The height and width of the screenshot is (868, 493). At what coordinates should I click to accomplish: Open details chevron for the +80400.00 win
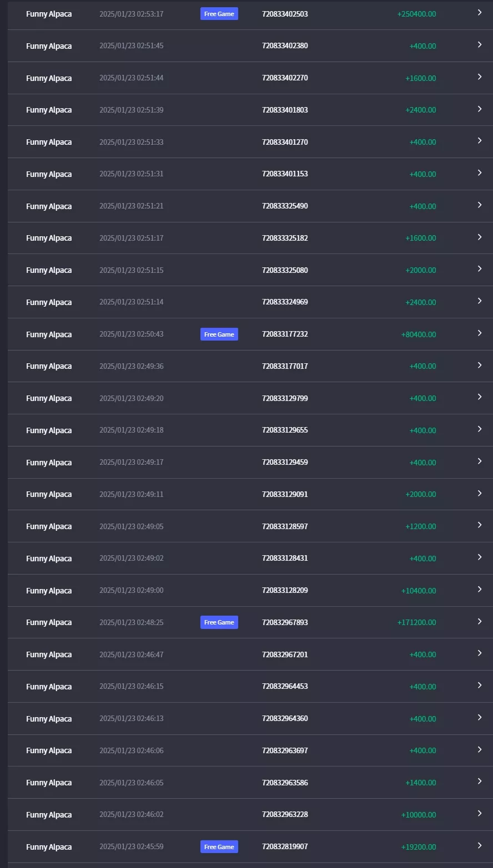tap(480, 333)
